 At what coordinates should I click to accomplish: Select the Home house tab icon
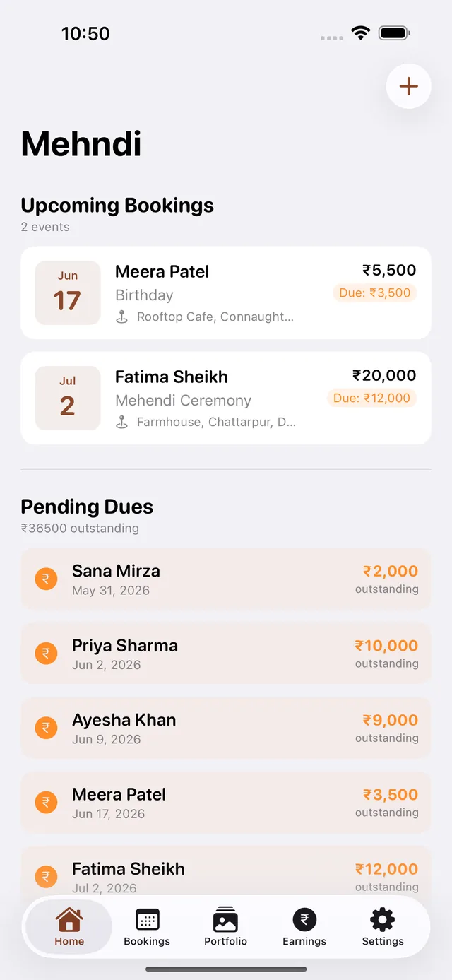69,920
